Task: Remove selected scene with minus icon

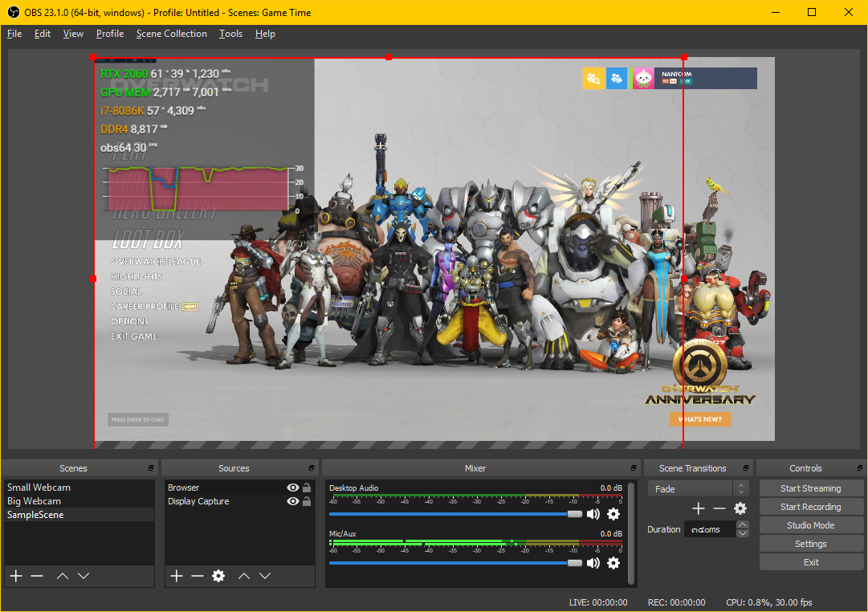Action: point(37,576)
